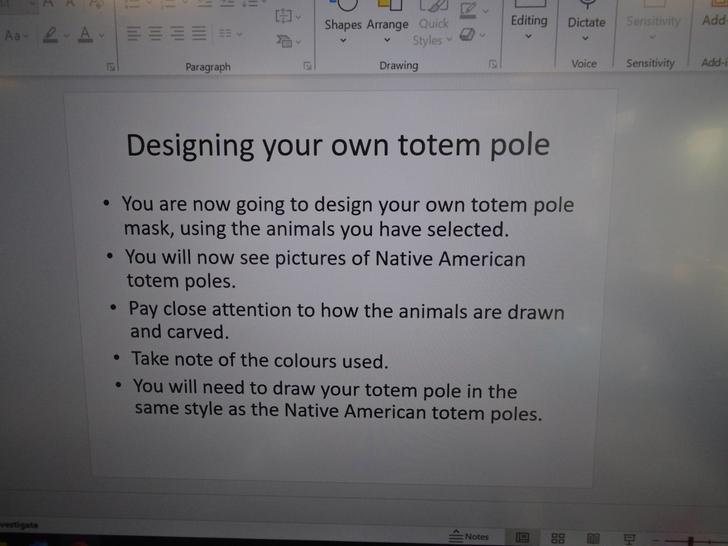Apply the font color (A) button

click(85, 35)
